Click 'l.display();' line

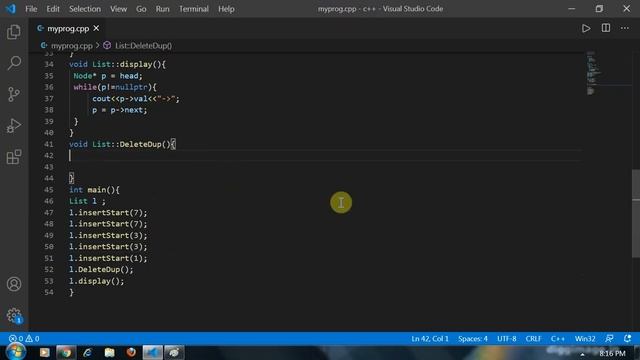pyautogui.click(x=96, y=281)
